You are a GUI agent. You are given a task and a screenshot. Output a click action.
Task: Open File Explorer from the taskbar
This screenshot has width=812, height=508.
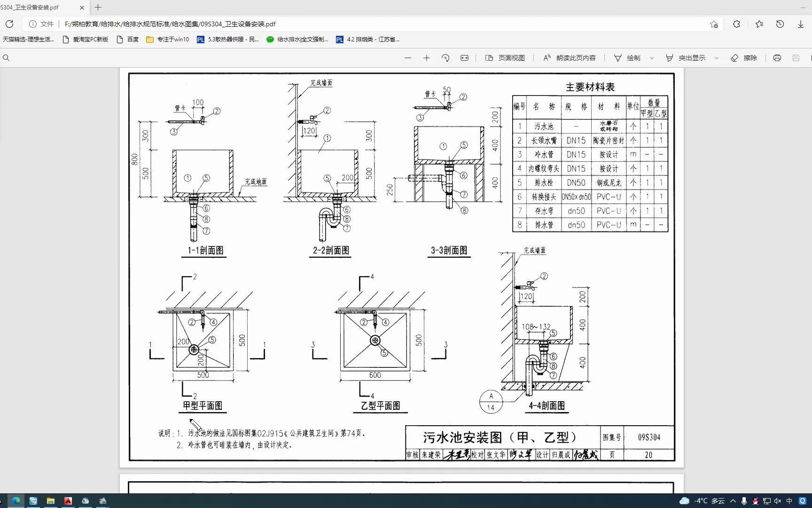pyautogui.click(x=50, y=501)
